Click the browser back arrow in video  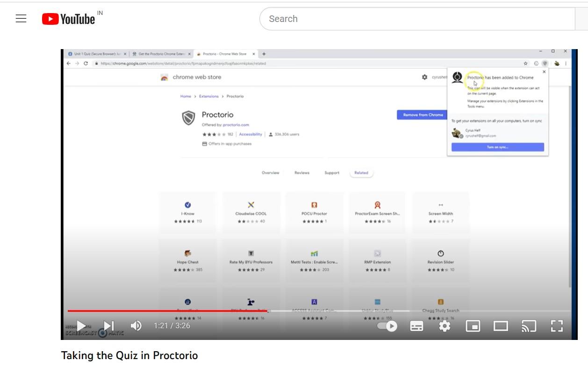pyautogui.click(x=68, y=63)
